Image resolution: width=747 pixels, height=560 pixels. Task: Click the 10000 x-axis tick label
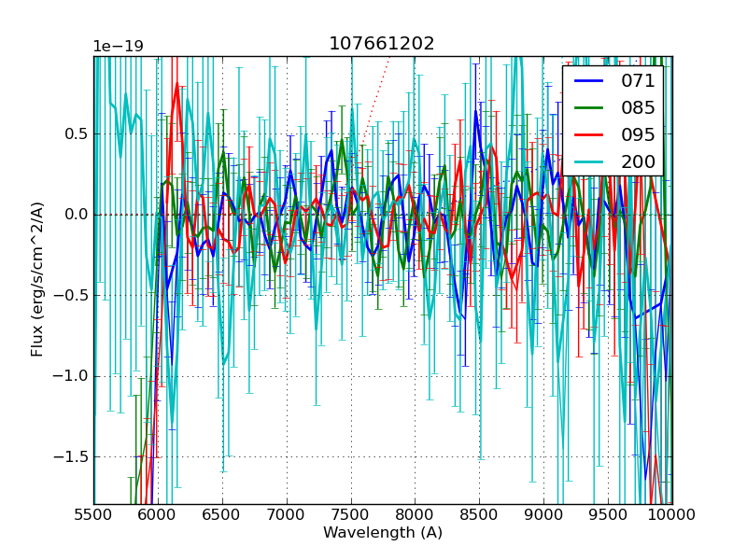672,514
